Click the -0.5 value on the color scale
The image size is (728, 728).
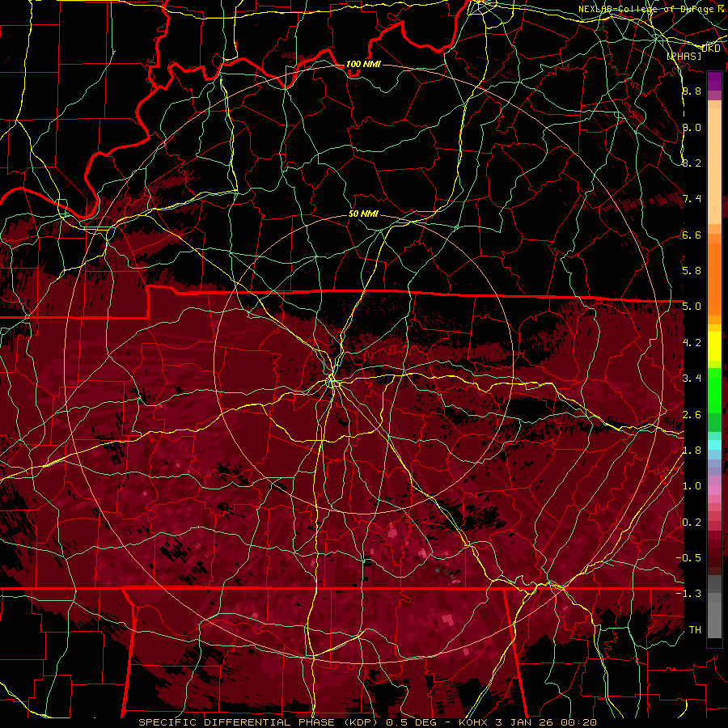[688, 557]
